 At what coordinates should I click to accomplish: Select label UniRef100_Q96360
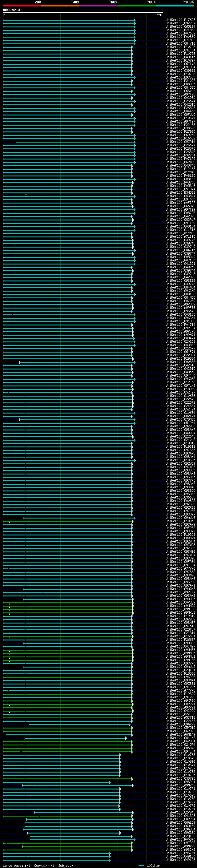pyautogui.click(x=180, y=833)
